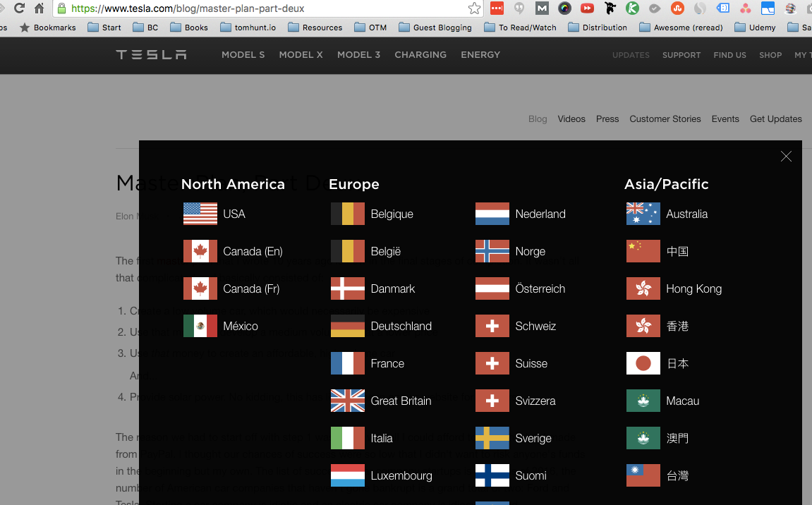
Task: Go to the browser home page
Action: coord(40,8)
